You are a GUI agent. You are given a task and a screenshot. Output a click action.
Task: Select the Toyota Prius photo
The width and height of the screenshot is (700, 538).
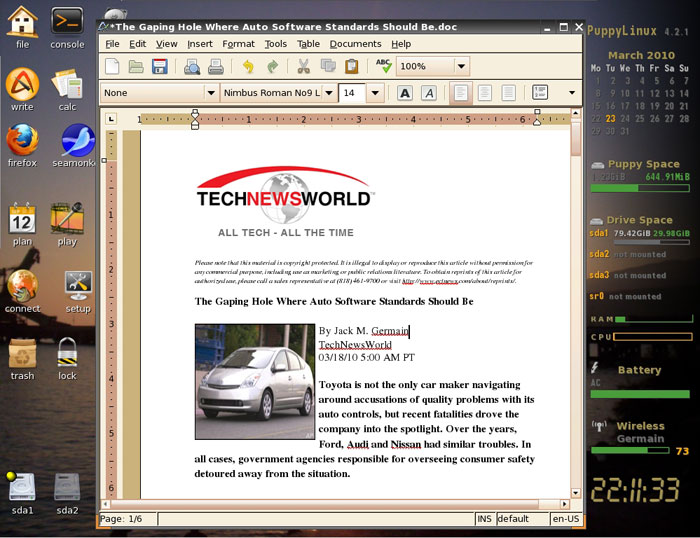[x=255, y=382]
